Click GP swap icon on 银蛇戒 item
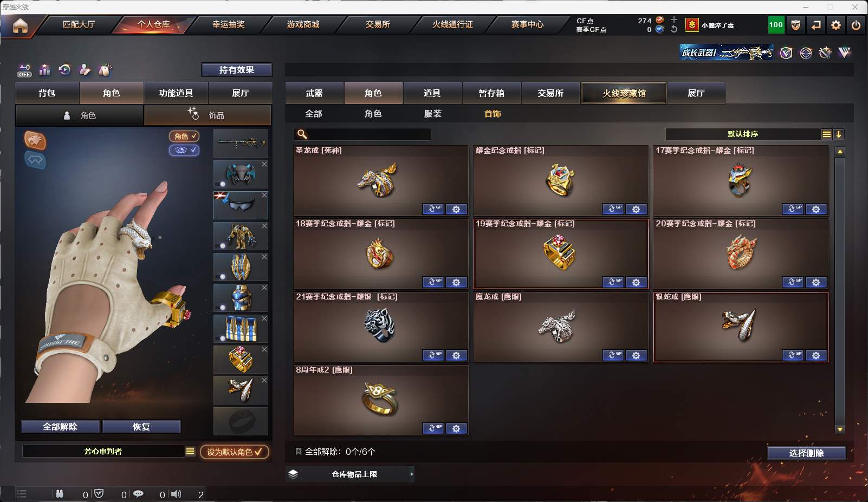868x502 pixels. click(x=793, y=355)
